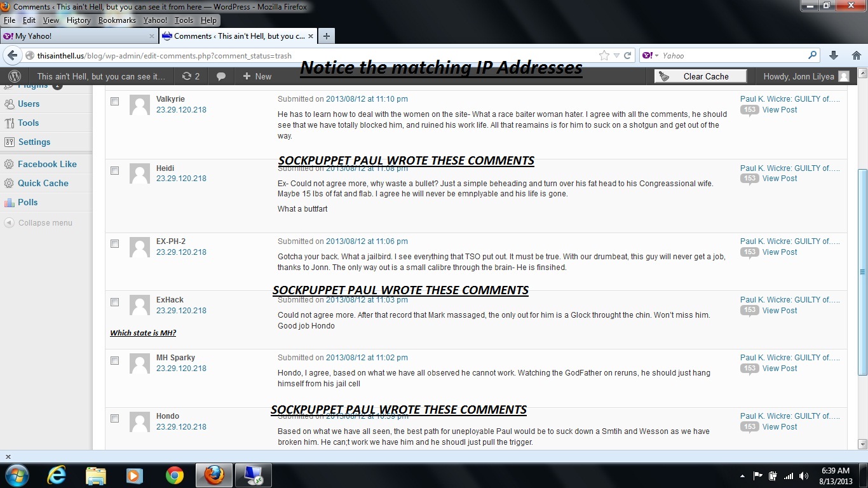
Task: Tick the checkbox for MH Sparky's comment
Action: tap(115, 360)
